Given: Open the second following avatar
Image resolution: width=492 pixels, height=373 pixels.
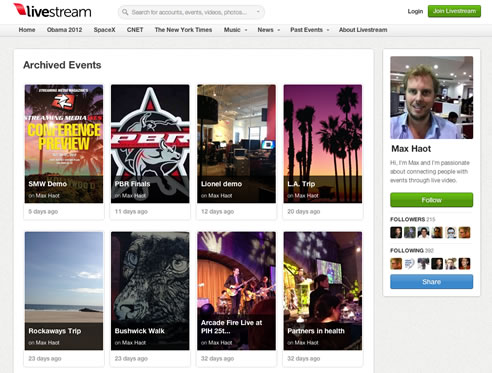Looking at the screenshot, I should click(410, 264).
